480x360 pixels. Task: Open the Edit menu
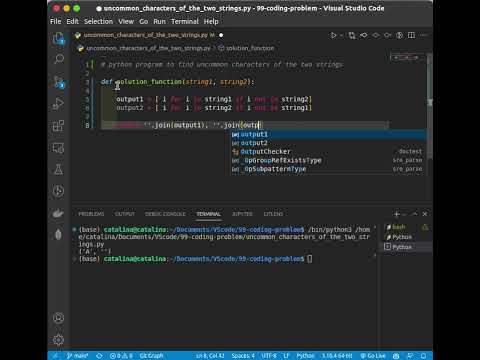click(x=72, y=21)
